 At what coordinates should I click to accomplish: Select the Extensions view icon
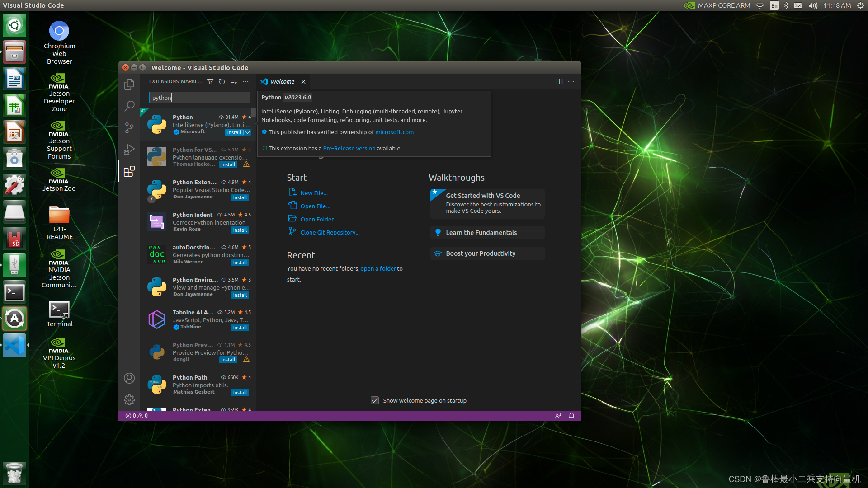[129, 171]
